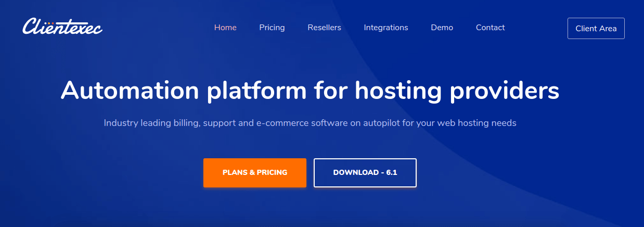The height and width of the screenshot is (227, 644).
Task: Click the headline "Automation platform for hosting providers"
Action: point(310,91)
